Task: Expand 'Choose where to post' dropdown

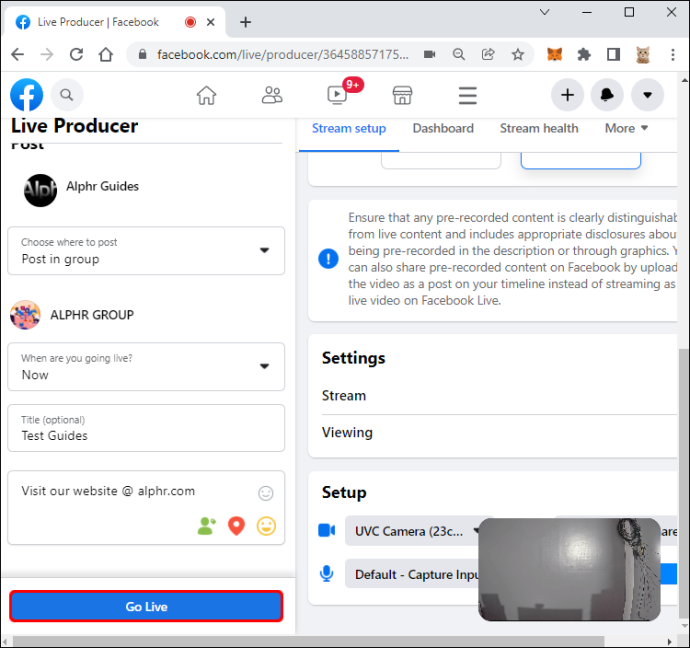Action: (x=146, y=251)
